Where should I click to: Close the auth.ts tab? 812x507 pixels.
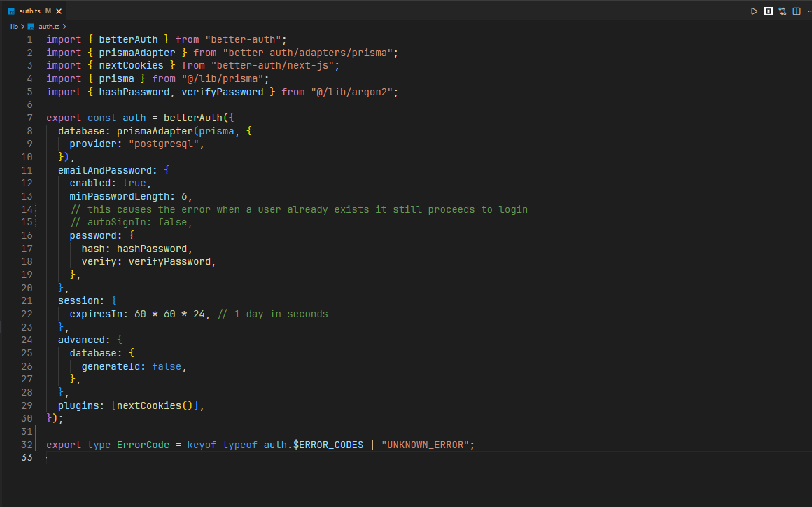tap(59, 11)
